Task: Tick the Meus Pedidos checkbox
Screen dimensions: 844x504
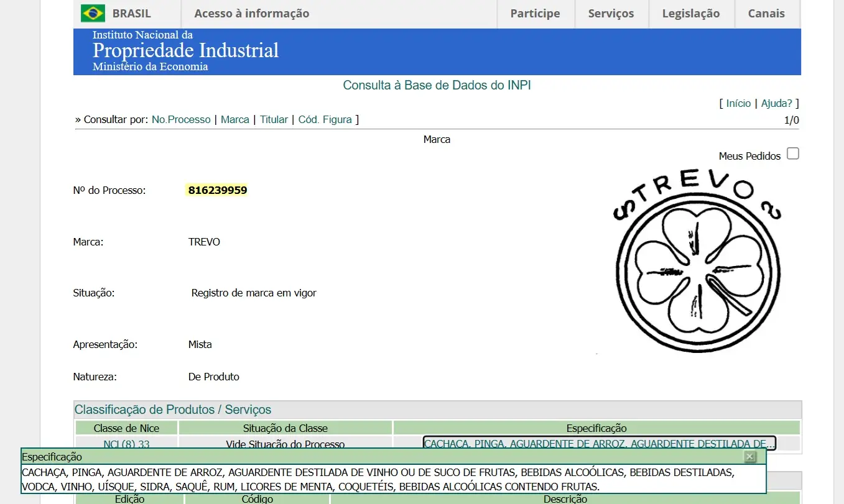Action: coord(792,153)
